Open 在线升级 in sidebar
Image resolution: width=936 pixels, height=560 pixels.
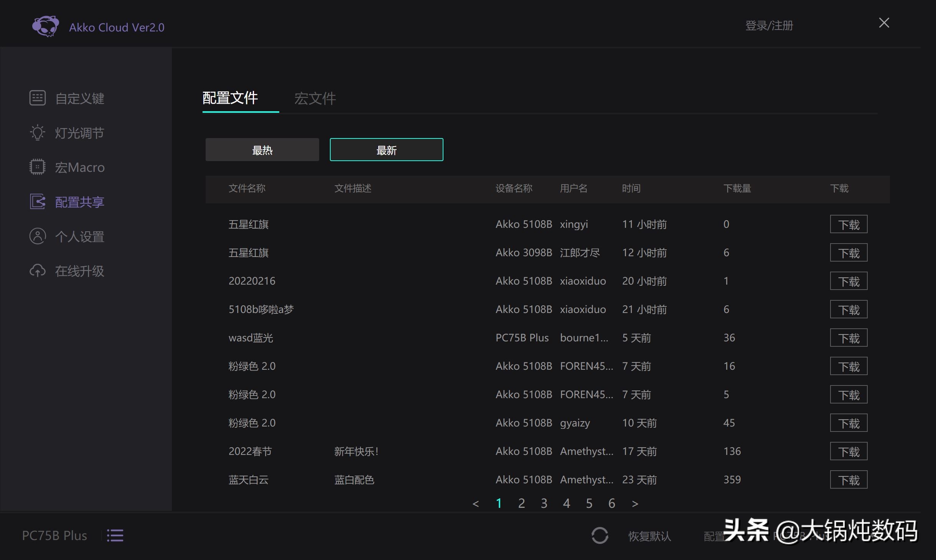pyautogui.click(x=79, y=271)
